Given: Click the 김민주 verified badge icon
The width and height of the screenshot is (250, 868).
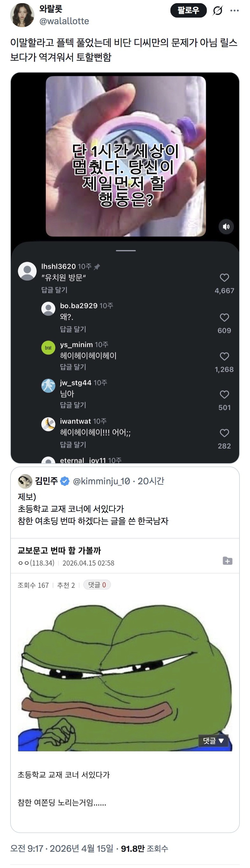Looking at the screenshot, I should 65,481.
